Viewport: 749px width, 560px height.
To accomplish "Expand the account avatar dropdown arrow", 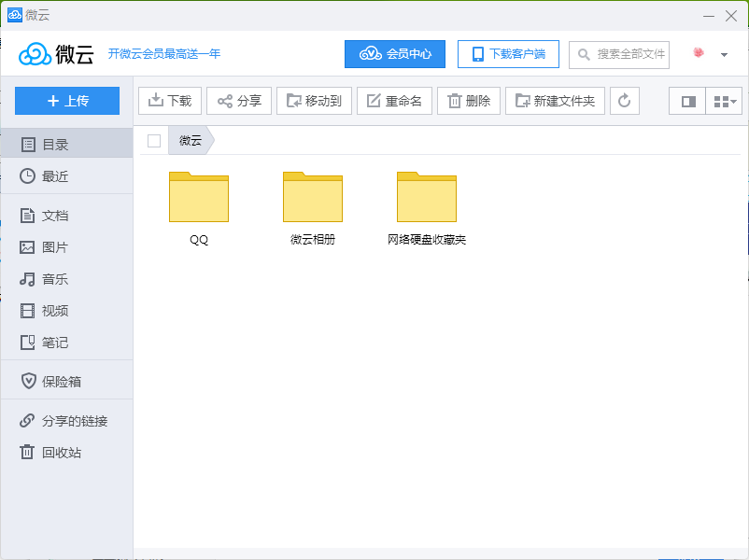I will coord(724,54).
